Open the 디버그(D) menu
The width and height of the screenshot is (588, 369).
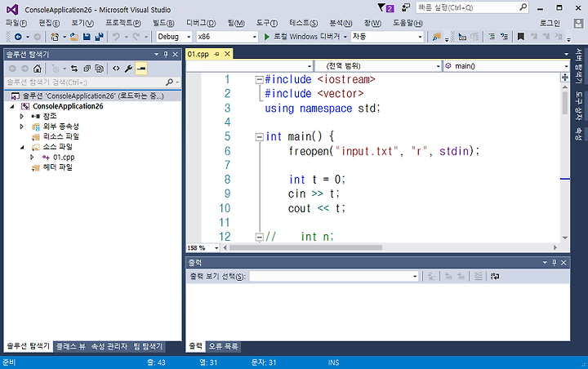point(201,23)
